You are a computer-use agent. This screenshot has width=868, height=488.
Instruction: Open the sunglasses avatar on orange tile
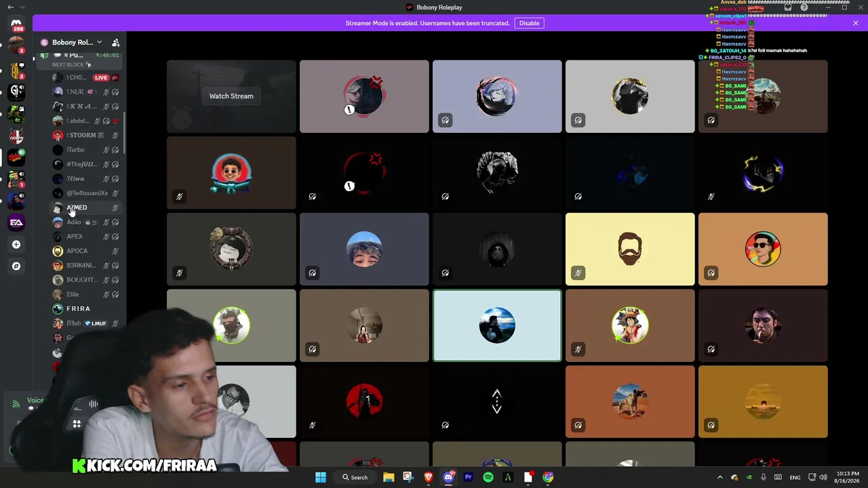coord(763,249)
